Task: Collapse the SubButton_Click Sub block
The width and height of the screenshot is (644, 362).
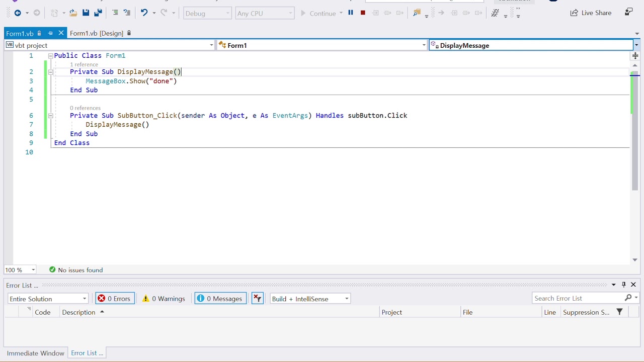Action: tap(50, 116)
